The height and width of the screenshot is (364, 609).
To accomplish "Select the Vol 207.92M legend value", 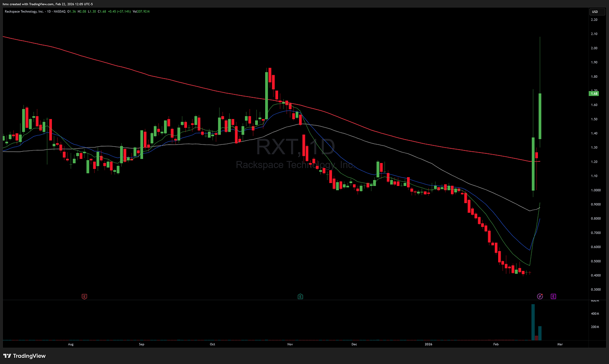I will tap(141, 11).
